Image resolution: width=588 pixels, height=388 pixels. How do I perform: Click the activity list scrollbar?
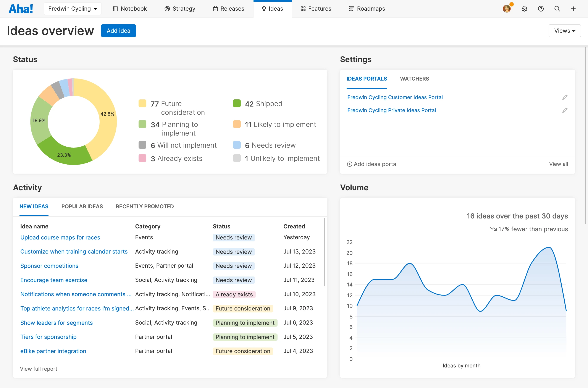click(324, 252)
